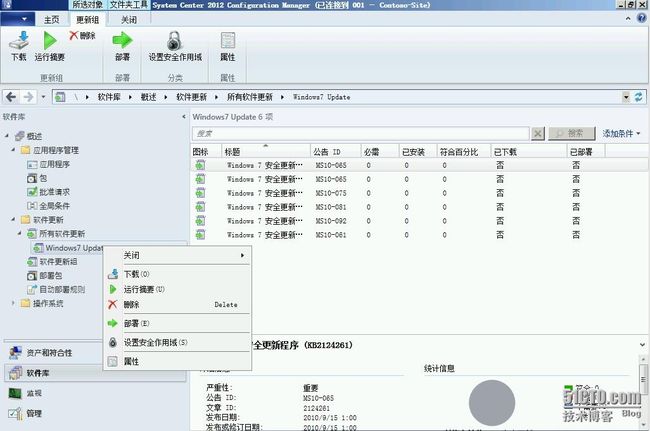Go back with the navigation back arrow
This screenshot has height=431, width=650.
[x=11, y=97]
